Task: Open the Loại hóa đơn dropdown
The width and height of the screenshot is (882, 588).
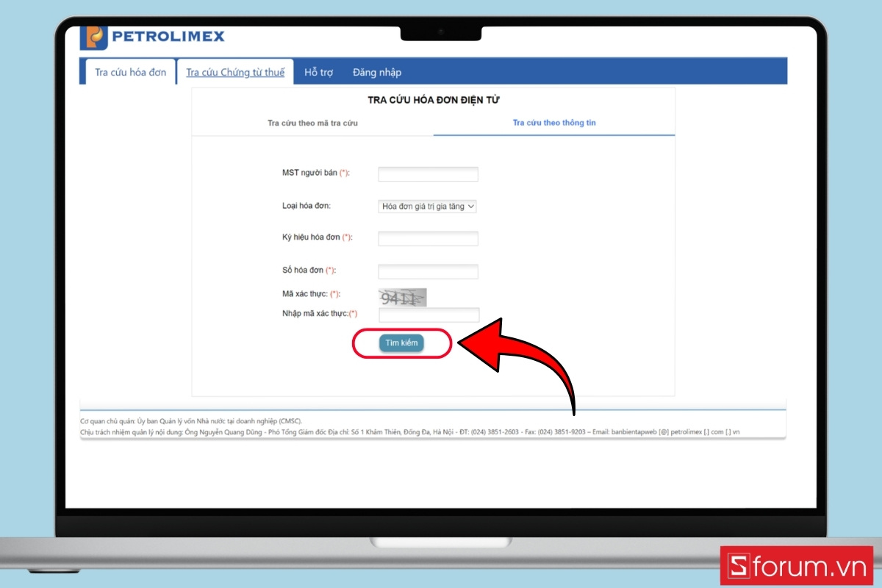Action: point(428,207)
